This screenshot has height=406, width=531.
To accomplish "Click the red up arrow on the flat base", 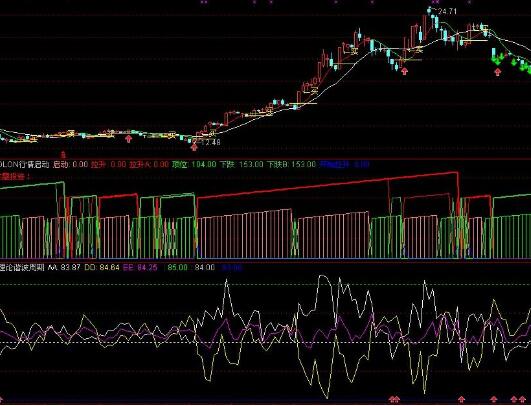I will tap(128, 138).
